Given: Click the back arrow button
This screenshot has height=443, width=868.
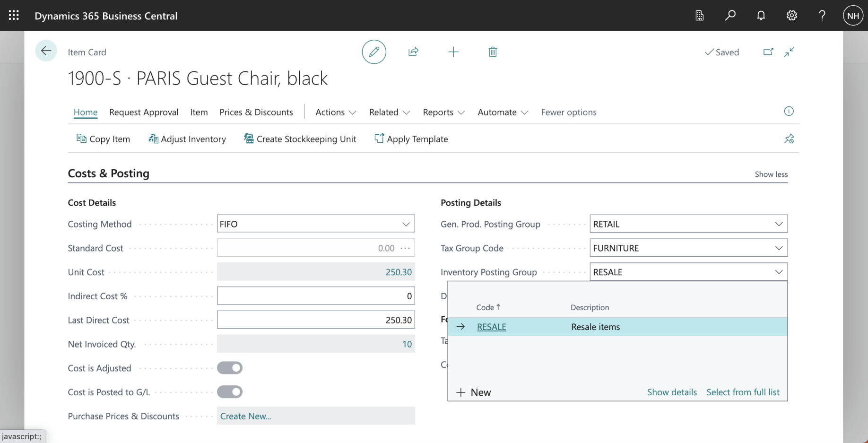Looking at the screenshot, I should tap(46, 51).
